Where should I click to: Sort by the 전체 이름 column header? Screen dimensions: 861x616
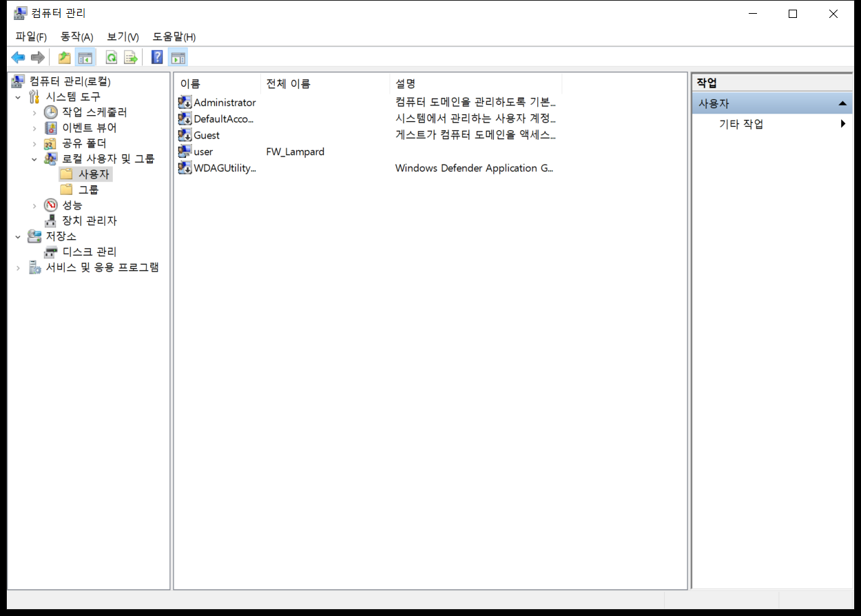[x=325, y=84]
